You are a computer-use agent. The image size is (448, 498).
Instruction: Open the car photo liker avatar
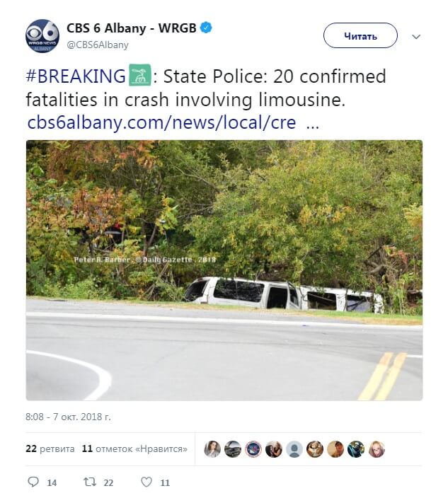233,448
